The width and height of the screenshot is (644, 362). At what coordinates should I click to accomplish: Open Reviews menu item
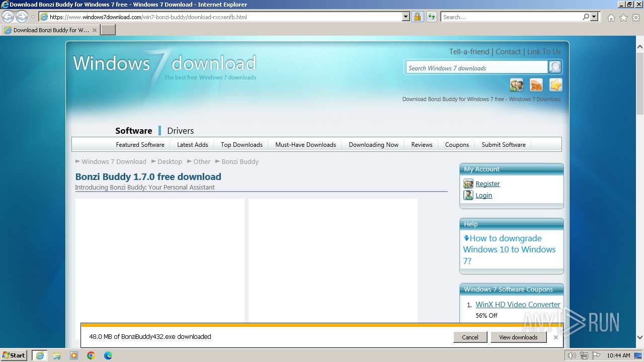pyautogui.click(x=422, y=145)
